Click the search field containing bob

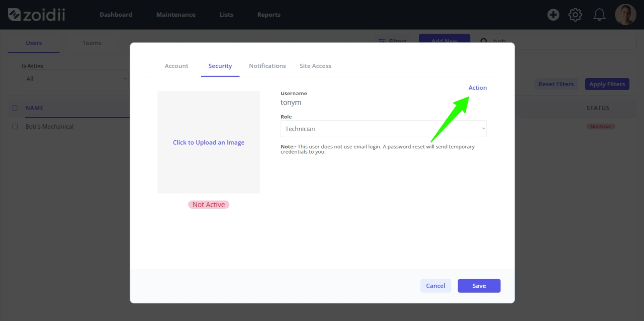click(x=556, y=41)
